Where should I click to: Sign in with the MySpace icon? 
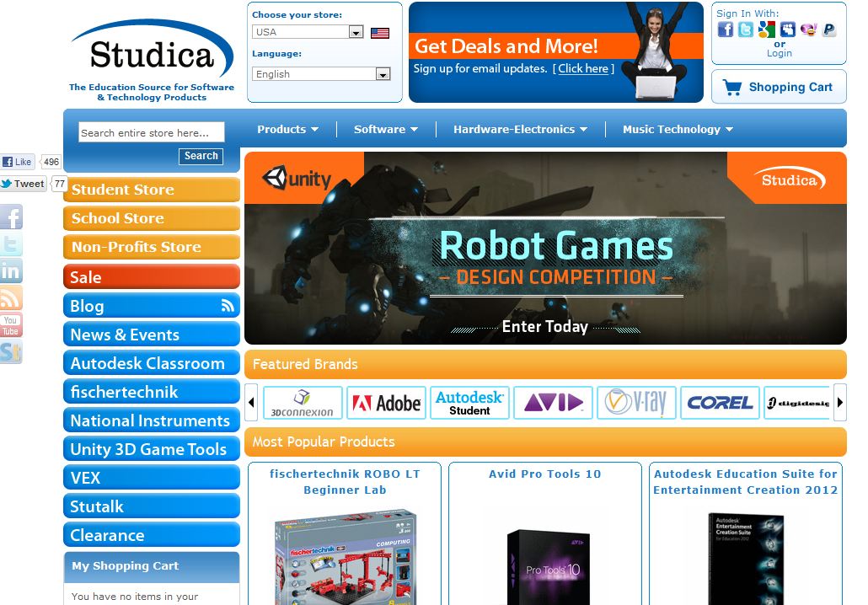click(787, 29)
